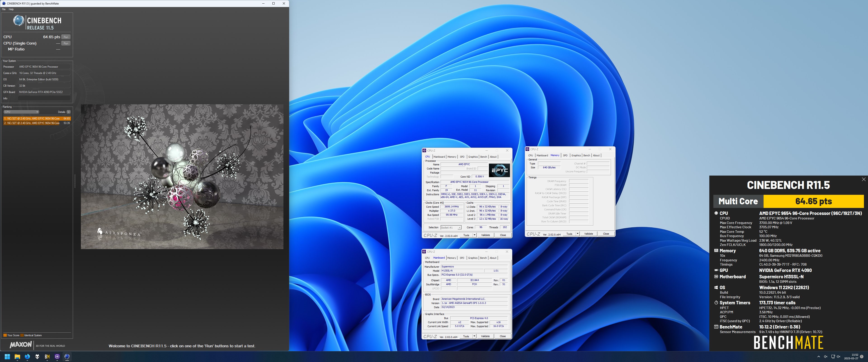Click the Supermicro manufacturer field
Screen dimensions: 868x362
point(474,267)
